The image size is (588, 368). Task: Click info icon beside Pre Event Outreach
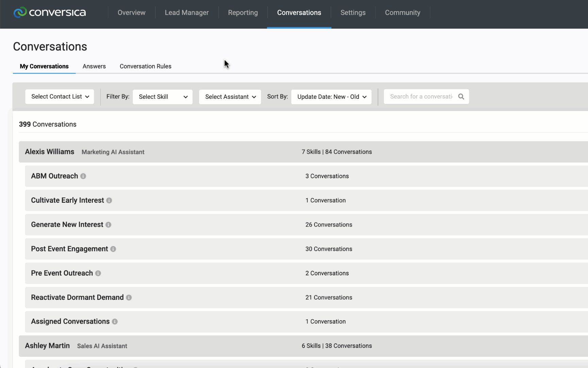click(98, 273)
